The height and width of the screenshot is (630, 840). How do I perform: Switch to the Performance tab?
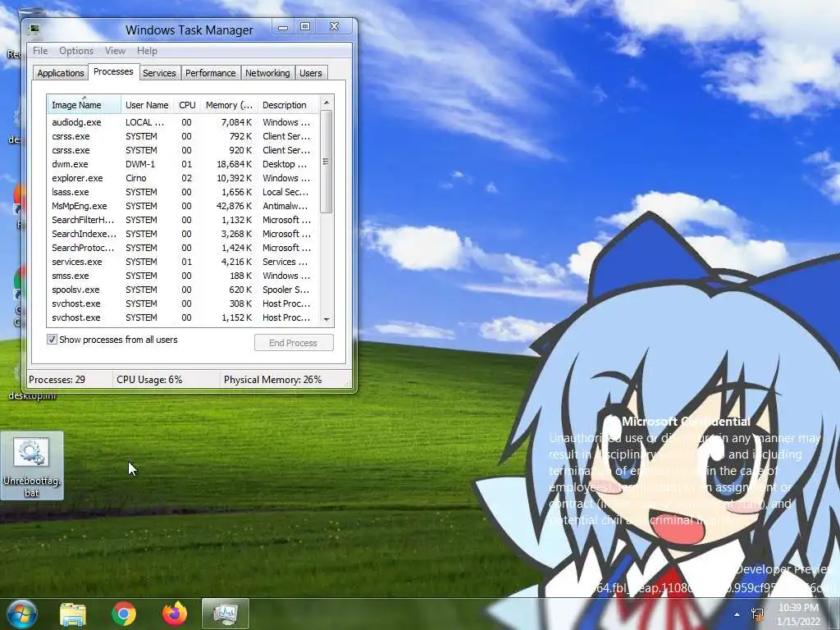pyautogui.click(x=211, y=73)
